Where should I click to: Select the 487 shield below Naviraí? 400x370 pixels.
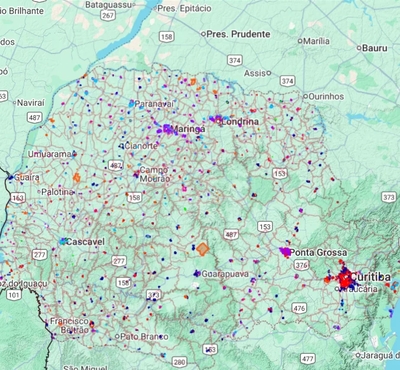click(x=34, y=118)
